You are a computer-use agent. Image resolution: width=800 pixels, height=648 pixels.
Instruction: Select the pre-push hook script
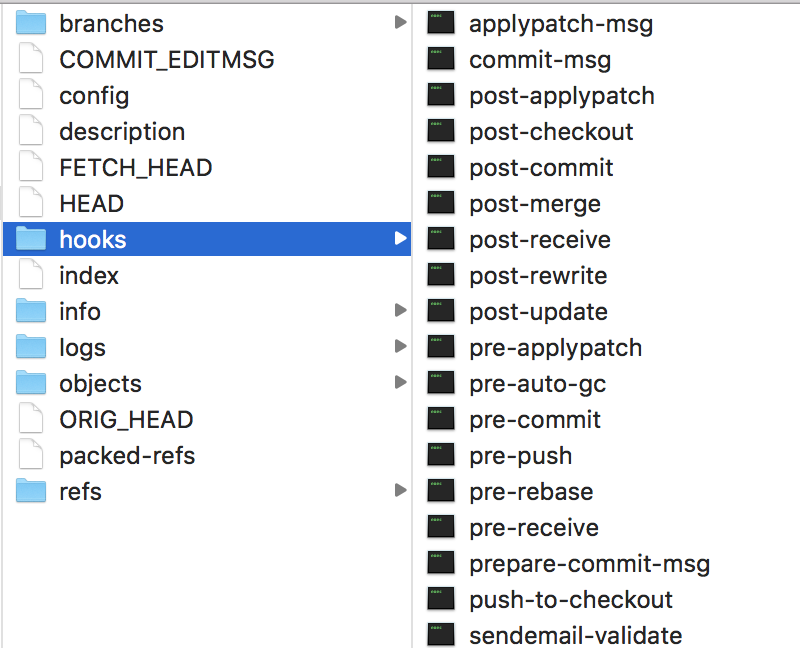tap(520, 455)
